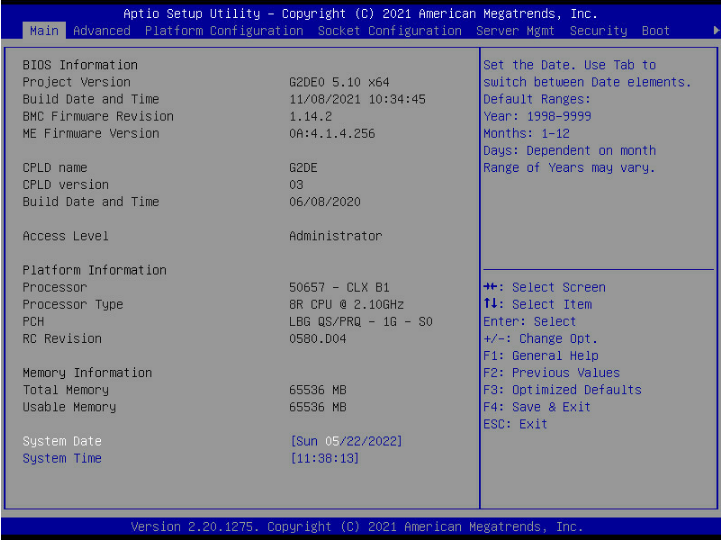Switch to the Advanced tab
The width and height of the screenshot is (722, 540).
[102, 31]
